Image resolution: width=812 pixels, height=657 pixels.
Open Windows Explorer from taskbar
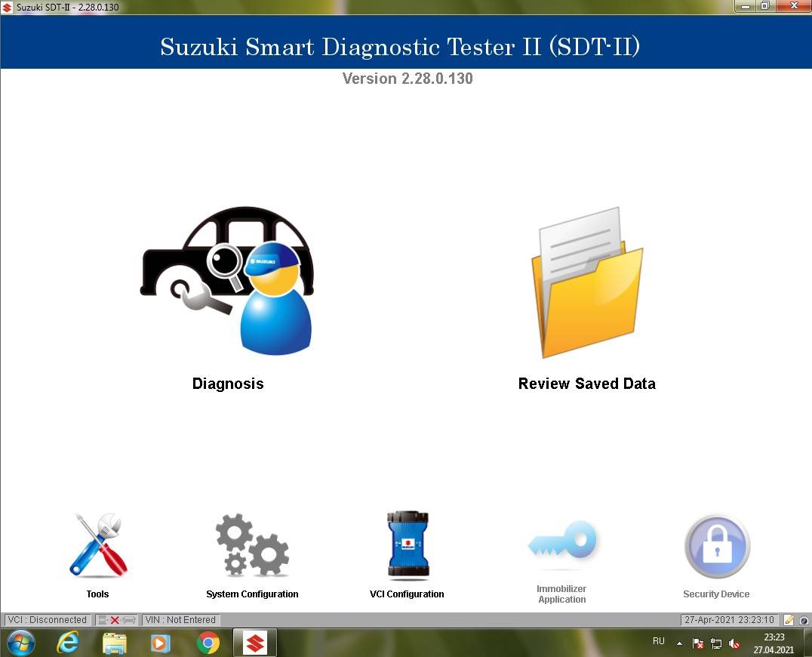click(x=115, y=643)
